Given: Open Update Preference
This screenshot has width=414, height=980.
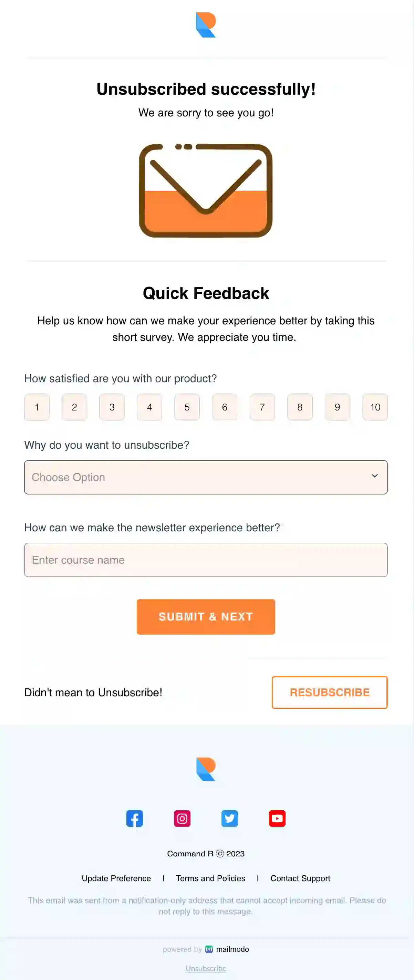Looking at the screenshot, I should 116,878.
